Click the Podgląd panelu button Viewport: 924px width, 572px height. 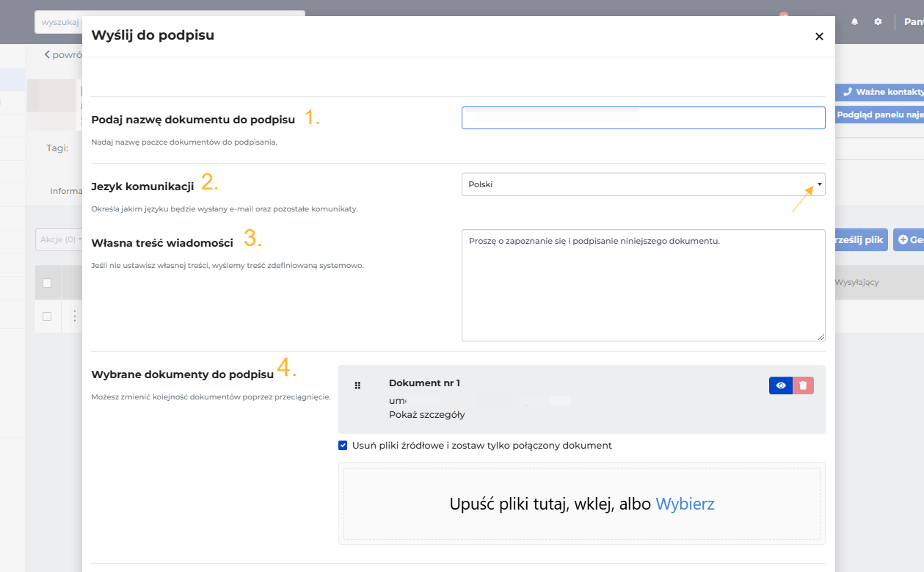click(879, 115)
